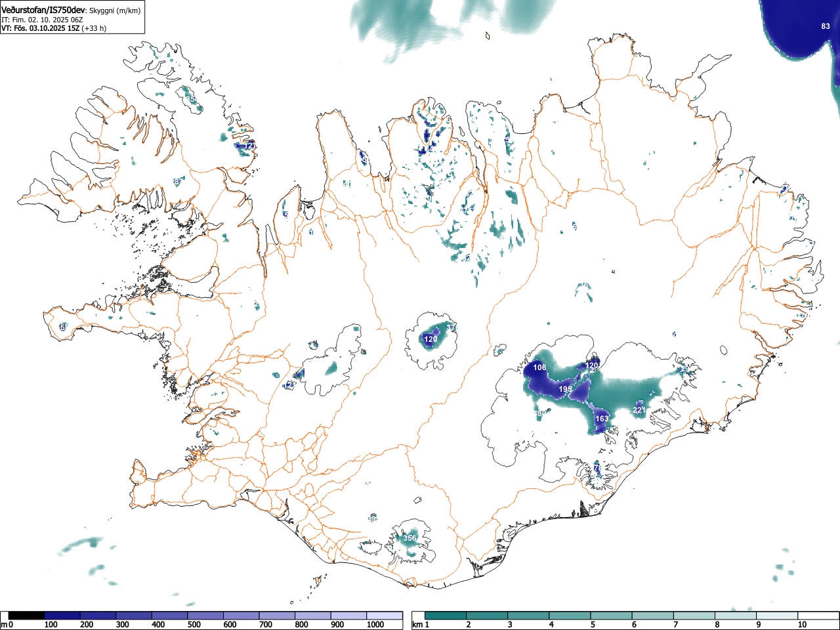Select the 'IT: Fim. 02. 10. 2025 06Z' line
This screenshot has width=840, height=630.
[42, 20]
